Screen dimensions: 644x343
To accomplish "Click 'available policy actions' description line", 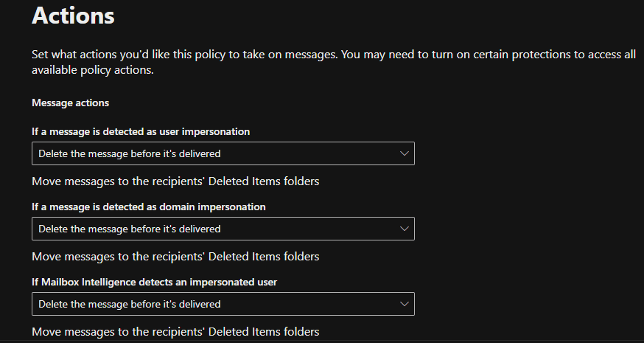I will [x=93, y=70].
